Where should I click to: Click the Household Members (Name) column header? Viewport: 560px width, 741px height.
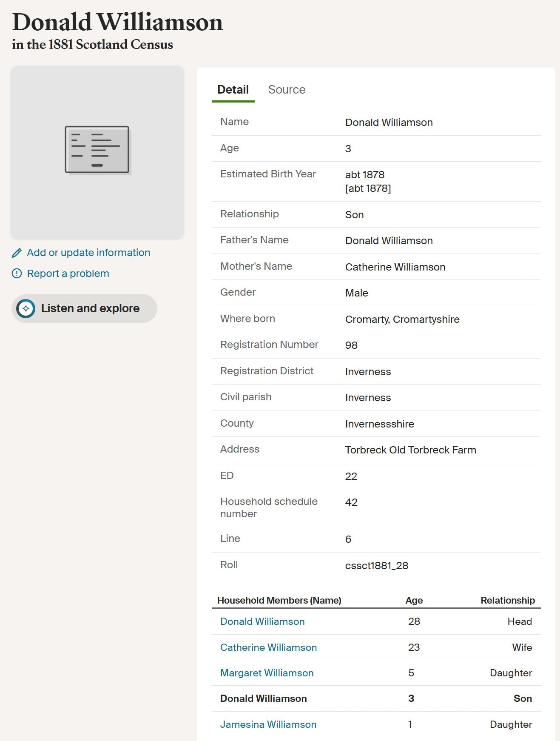click(x=279, y=600)
